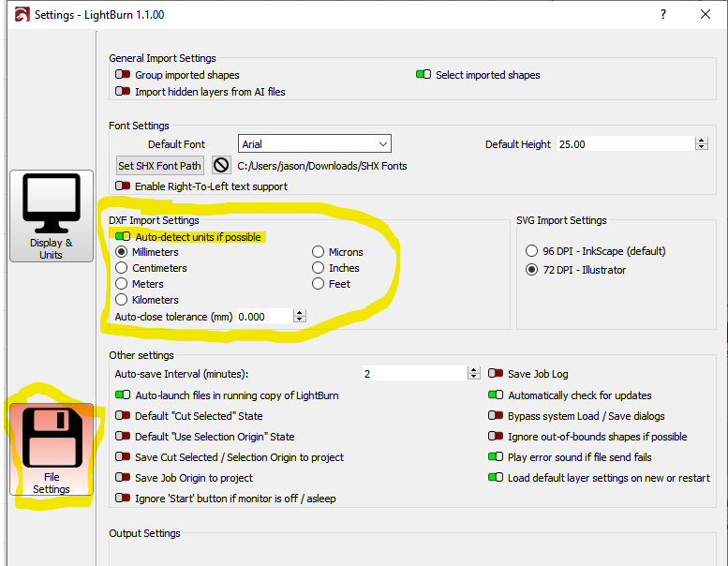Image resolution: width=728 pixels, height=566 pixels.
Task: Increase Auto-close tolerance with the up arrow
Action: tap(300, 313)
